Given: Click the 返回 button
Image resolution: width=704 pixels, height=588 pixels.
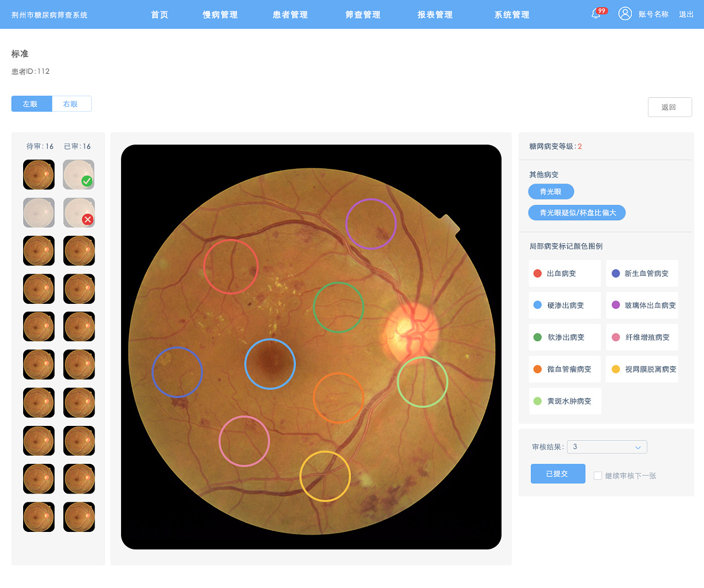Looking at the screenshot, I should (x=669, y=107).
